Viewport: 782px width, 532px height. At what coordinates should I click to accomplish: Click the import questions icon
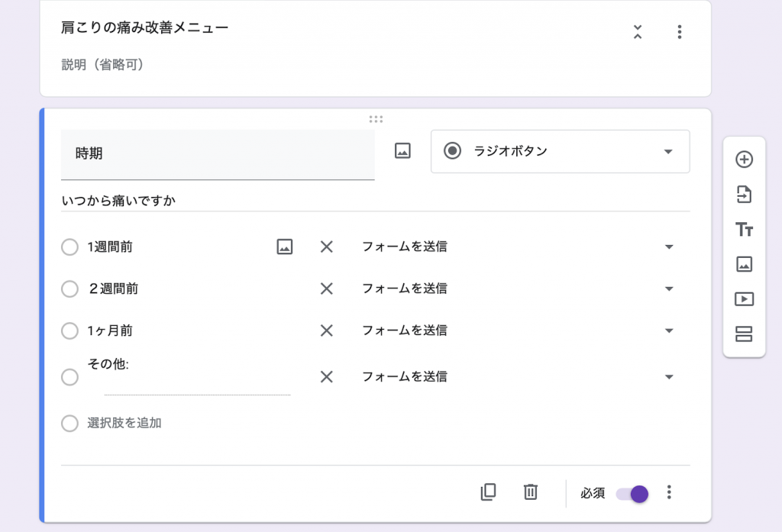[x=744, y=195]
